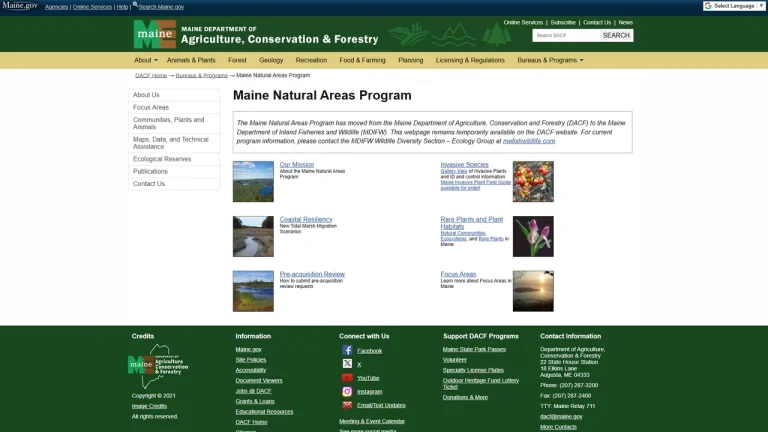Viewport: 768px width, 432px height.
Task: Click the YouTube icon in footer
Action: (x=347, y=378)
